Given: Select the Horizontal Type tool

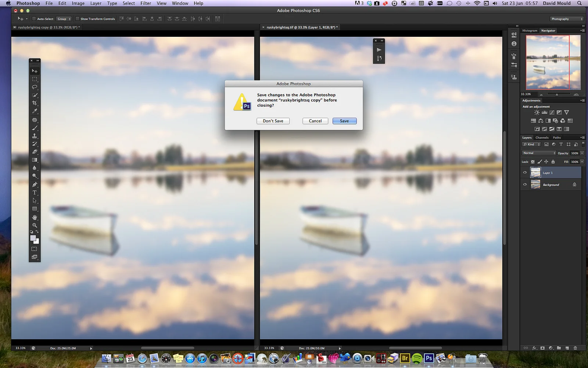Looking at the screenshot, I should point(35,192).
